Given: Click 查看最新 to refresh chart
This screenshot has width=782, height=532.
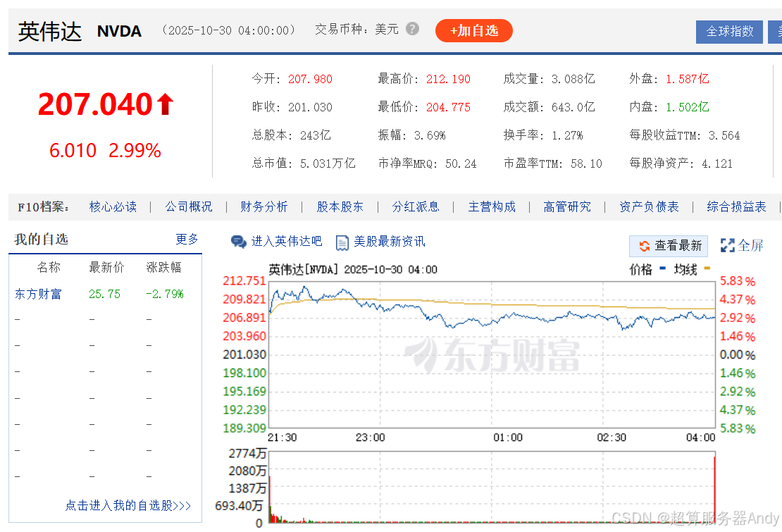Looking at the screenshot, I should tap(669, 246).
